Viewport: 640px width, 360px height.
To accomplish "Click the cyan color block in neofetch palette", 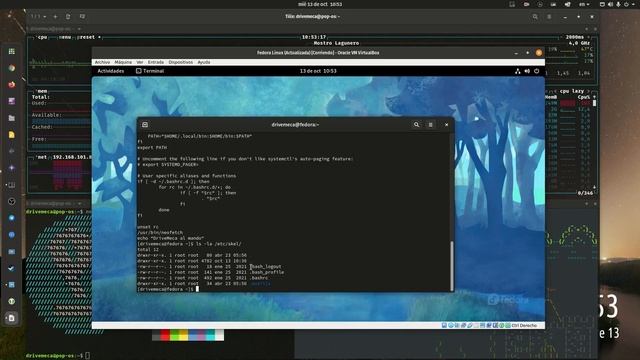I will (210, 336).
